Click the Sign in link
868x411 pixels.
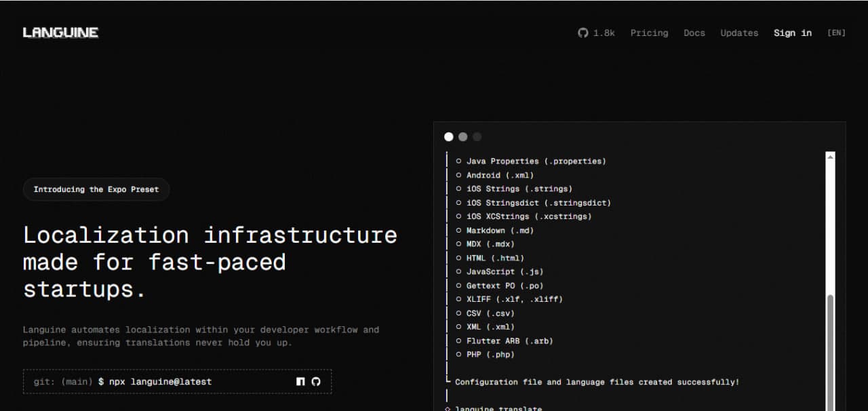coord(793,33)
